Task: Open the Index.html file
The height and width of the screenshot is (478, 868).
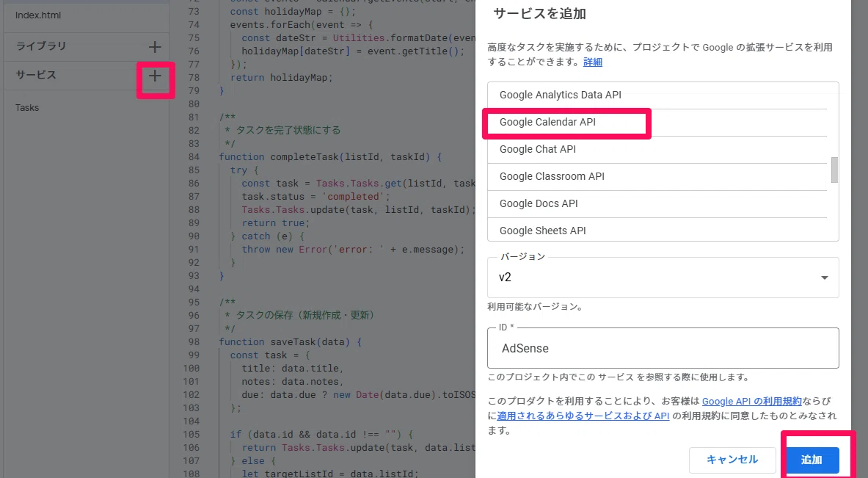Action: tap(38, 15)
